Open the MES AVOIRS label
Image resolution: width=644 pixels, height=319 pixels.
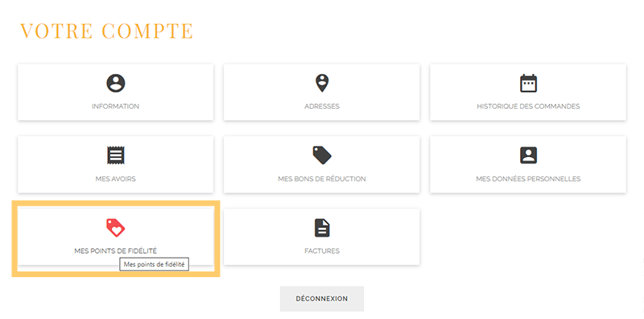click(115, 179)
